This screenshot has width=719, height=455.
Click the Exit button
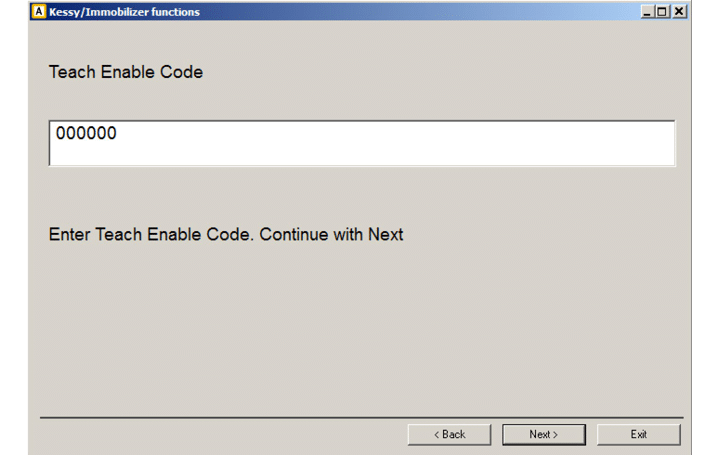pyautogui.click(x=638, y=434)
